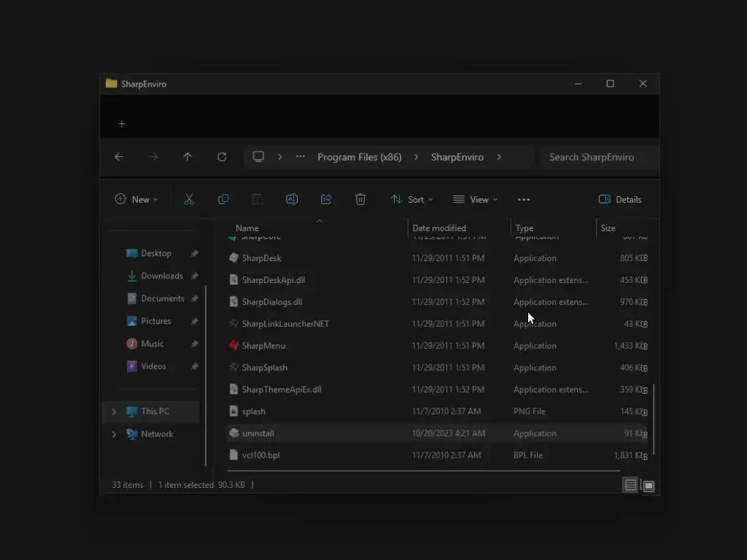Select Network in the sidebar
747x560 pixels.
[x=151, y=434]
